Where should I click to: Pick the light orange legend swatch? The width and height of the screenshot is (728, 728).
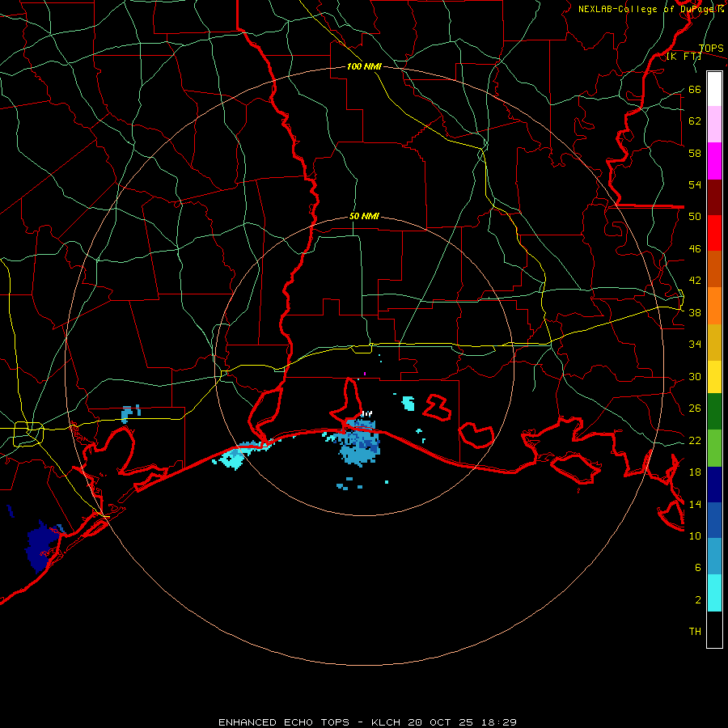[x=714, y=306]
